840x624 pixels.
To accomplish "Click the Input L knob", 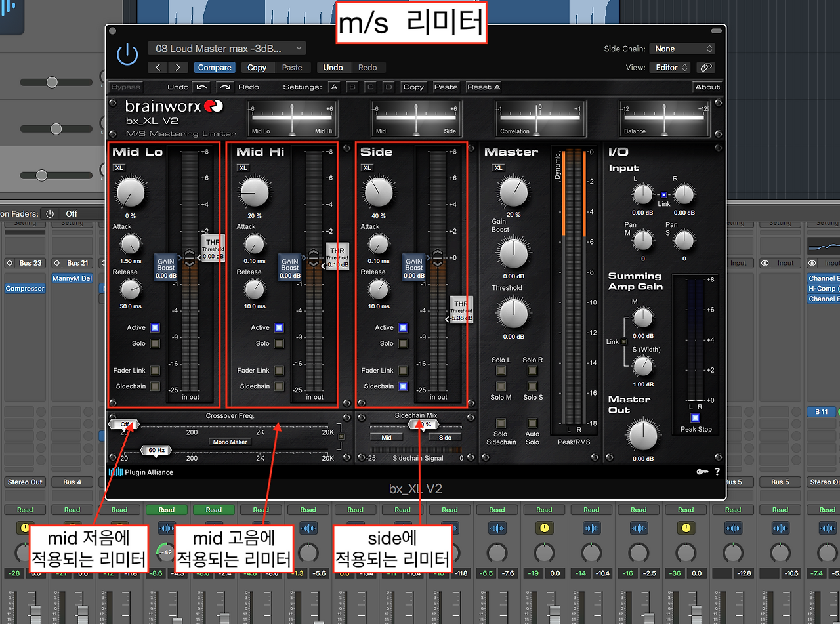I will [x=643, y=194].
